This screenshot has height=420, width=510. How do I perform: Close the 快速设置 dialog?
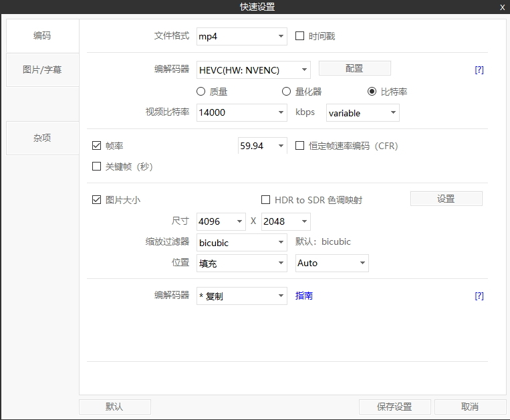(x=503, y=7)
